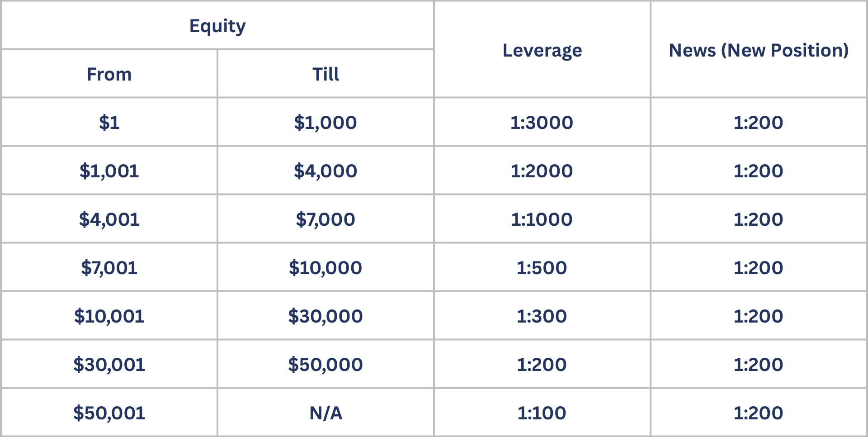
Task: Click the From subheader
Action: [x=109, y=74]
